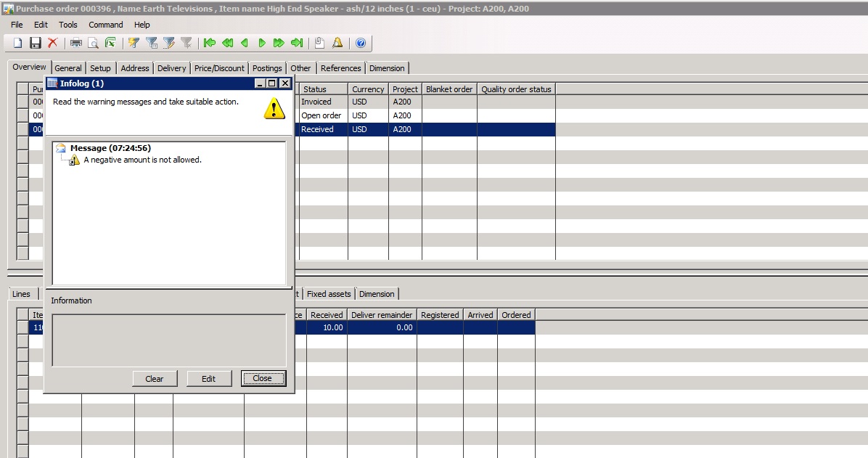Click the blue Help question mark icon
The height and width of the screenshot is (458, 868).
coord(360,44)
